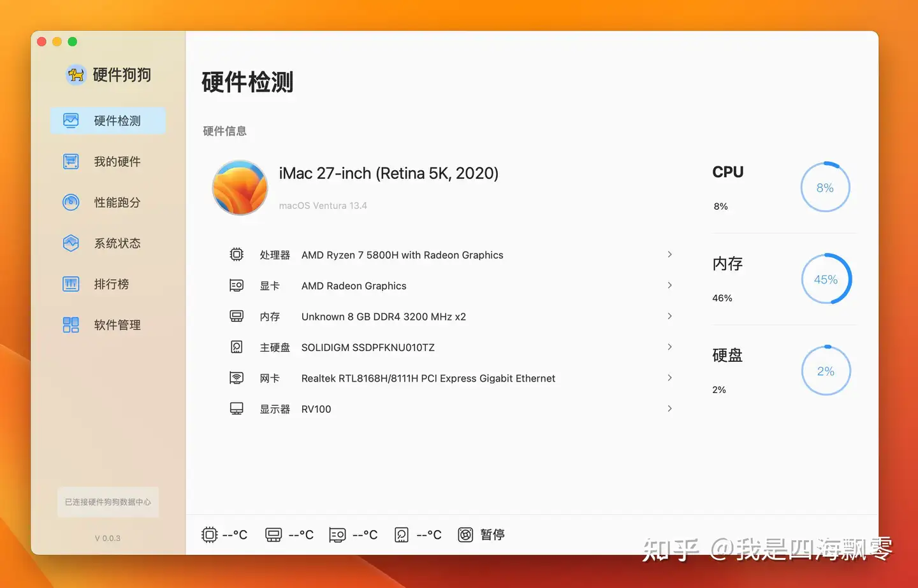The width and height of the screenshot is (918, 588).
Task: Click the disk temperature icon in bottom bar
Action: coord(402,534)
